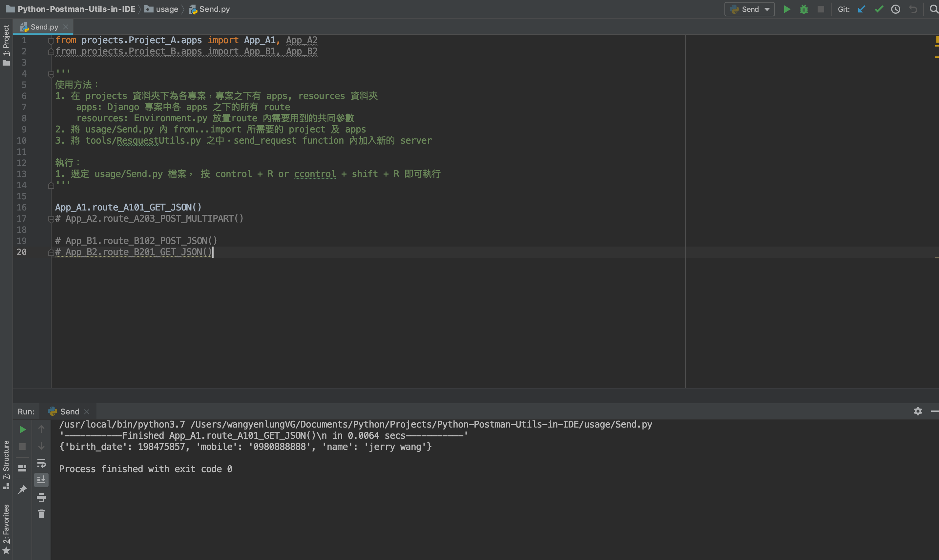Rollback changes with the undo icon
This screenshot has width=939, height=560.
click(x=913, y=9)
